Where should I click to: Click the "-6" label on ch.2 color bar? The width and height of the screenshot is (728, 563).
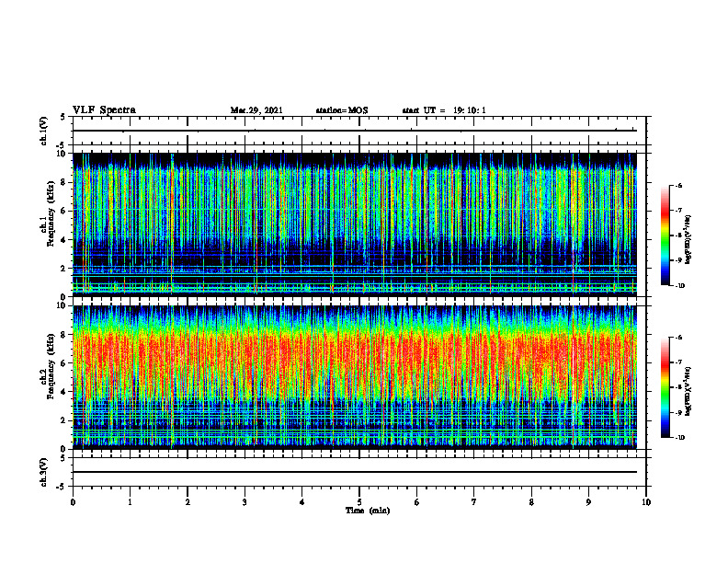[x=678, y=338]
